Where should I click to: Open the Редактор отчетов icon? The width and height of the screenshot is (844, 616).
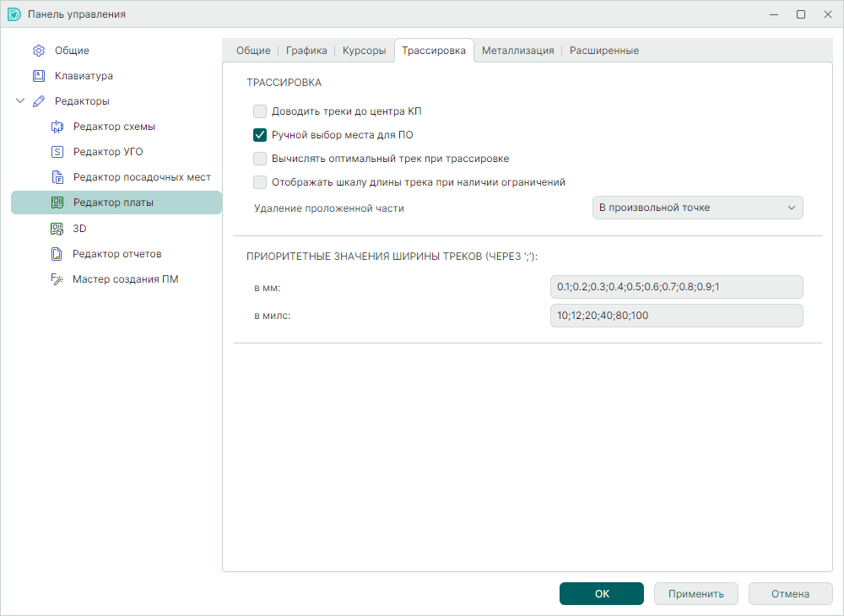tap(57, 253)
